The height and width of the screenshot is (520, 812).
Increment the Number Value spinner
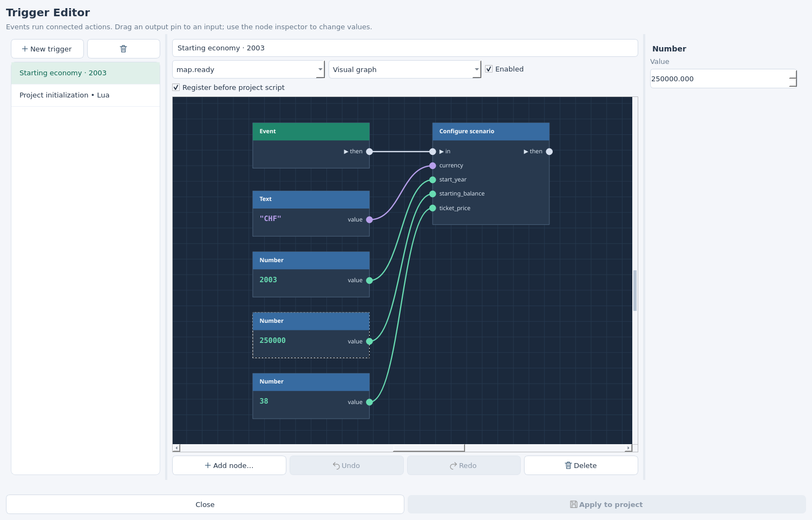[x=793, y=74]
